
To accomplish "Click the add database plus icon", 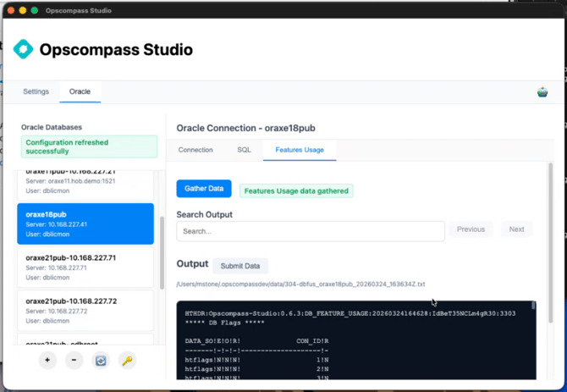I will (x=47, y=360).
